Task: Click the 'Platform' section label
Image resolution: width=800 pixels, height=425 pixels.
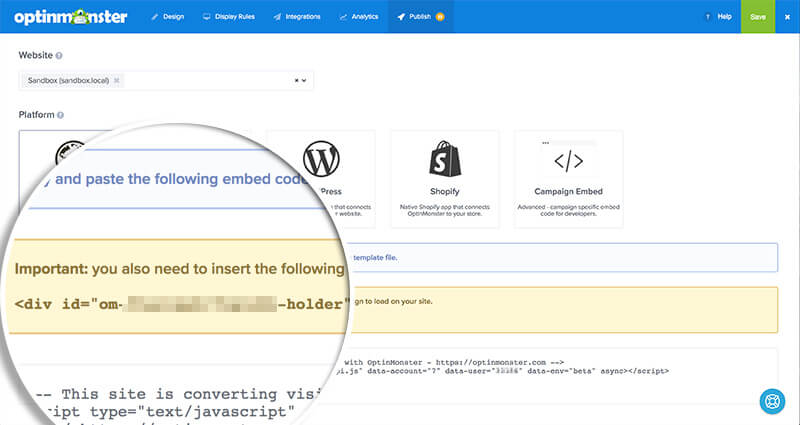Action: [x=36, y=115]
